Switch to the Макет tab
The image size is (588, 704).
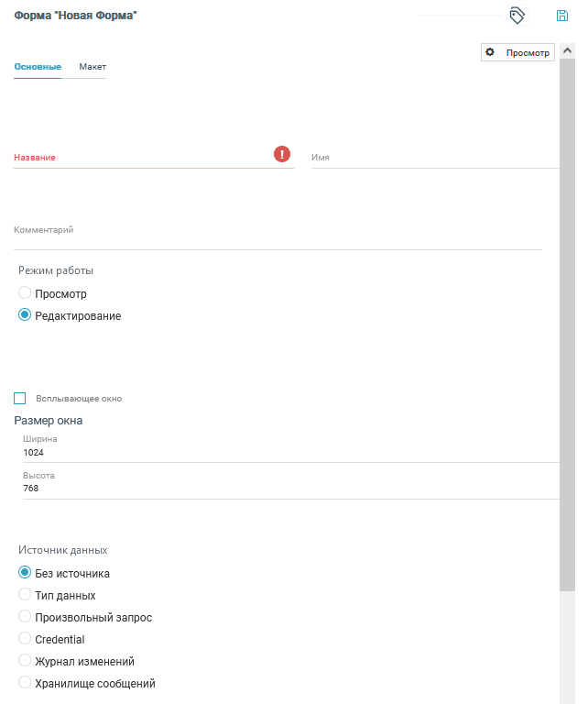pyautogui.click(x=93, y=68)
